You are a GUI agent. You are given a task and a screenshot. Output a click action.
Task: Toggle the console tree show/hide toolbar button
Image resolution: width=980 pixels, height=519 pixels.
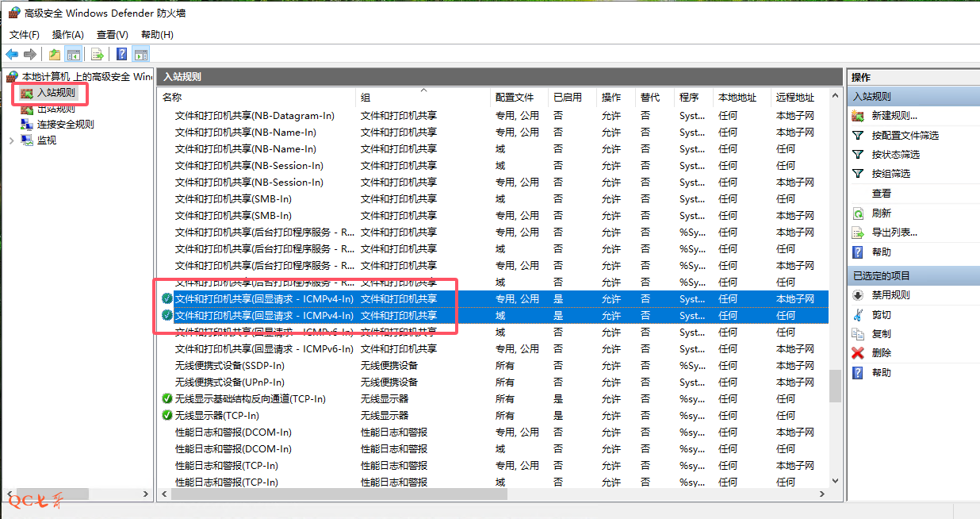click(x=74, y=54)
